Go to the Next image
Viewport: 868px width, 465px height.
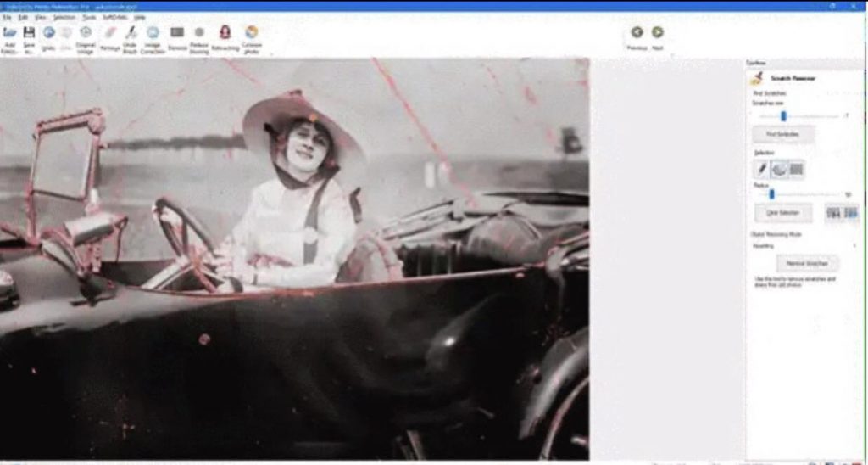658,36
